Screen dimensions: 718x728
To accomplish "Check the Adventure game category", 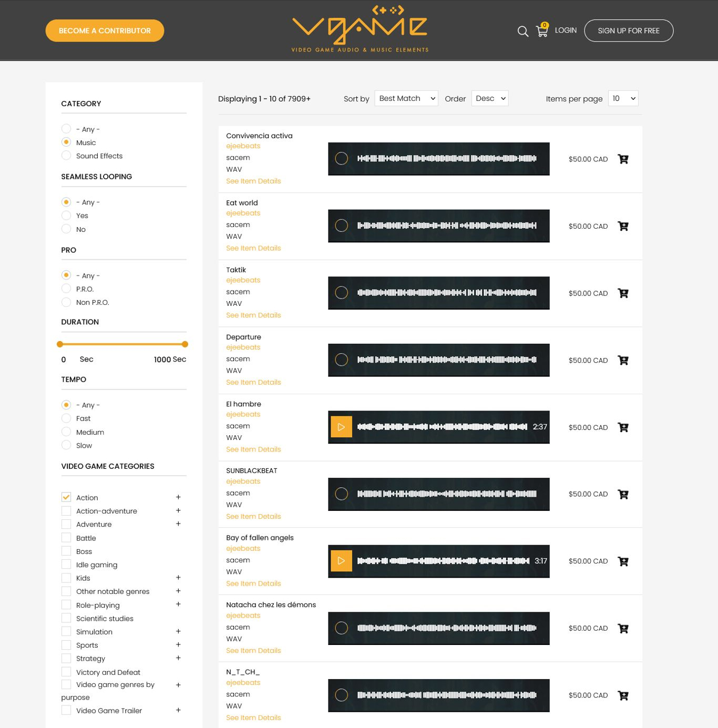I will [66, 524].
